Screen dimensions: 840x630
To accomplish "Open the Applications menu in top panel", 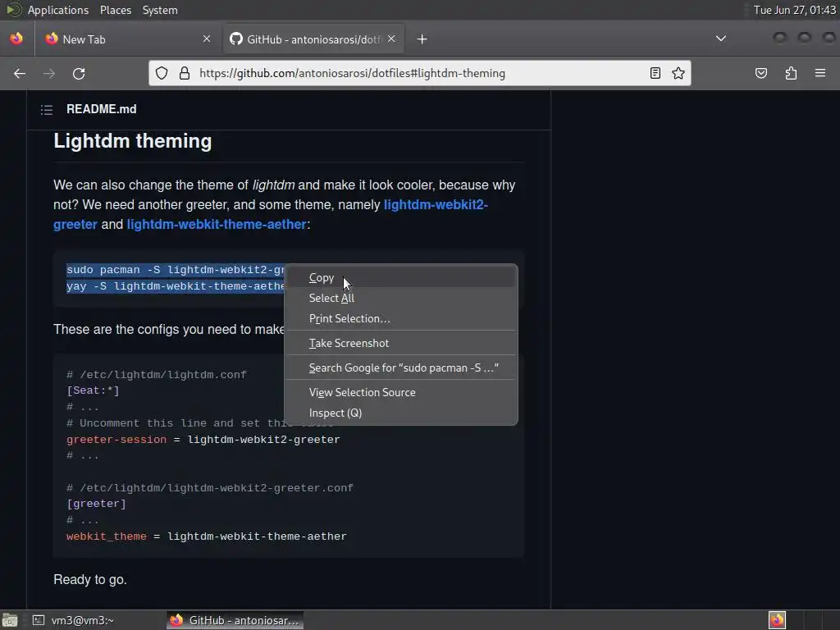I will 58,10.
